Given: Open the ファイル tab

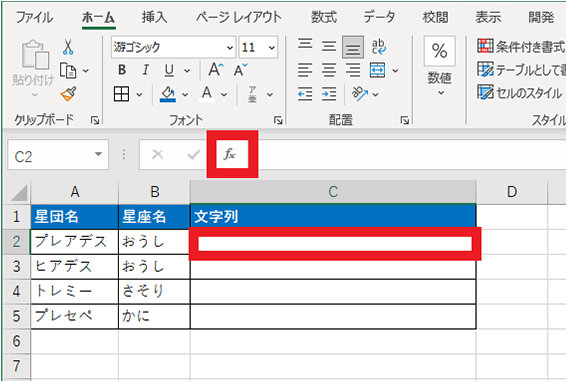Looking at the screenshot, I should click(x=34, y=17).
